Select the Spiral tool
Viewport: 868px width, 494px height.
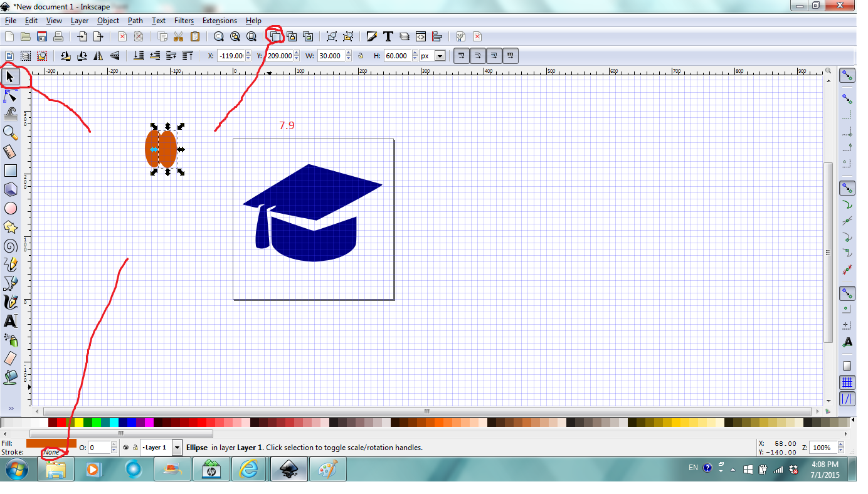coord(10,246)
